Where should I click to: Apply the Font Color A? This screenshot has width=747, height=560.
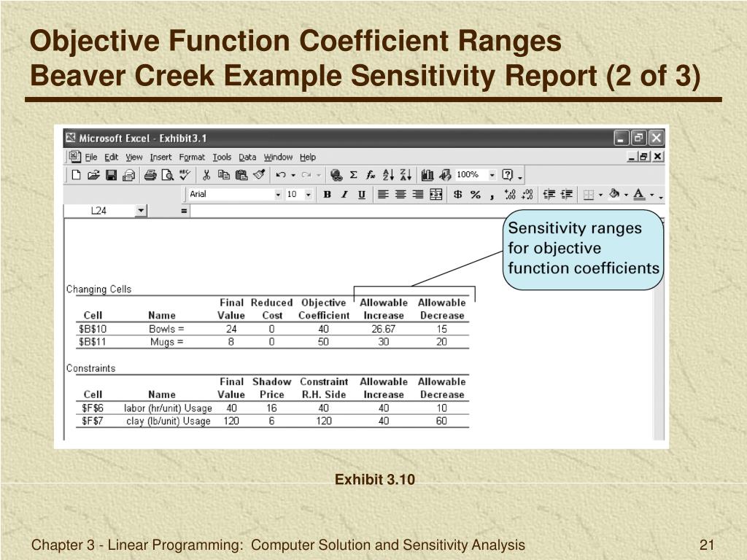(x=639, y=194)
